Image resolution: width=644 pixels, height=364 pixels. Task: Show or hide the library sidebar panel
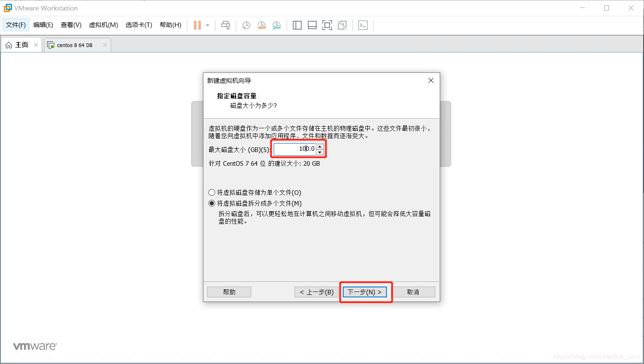297,25
